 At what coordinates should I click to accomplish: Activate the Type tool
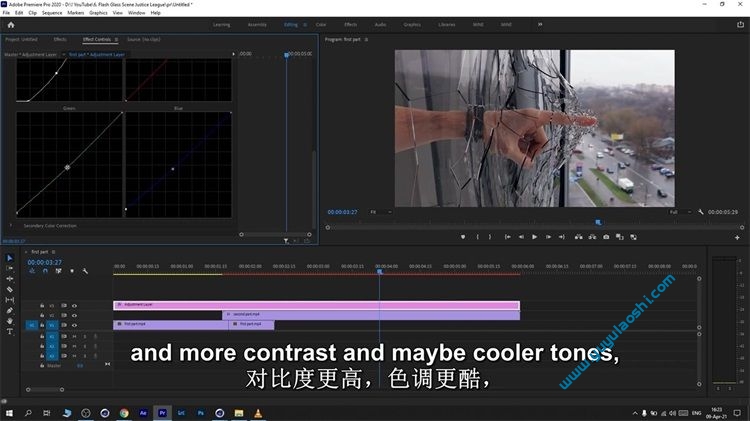coord(10,331)
